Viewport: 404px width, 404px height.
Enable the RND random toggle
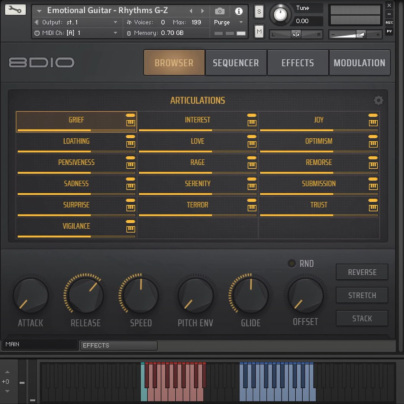292,263
